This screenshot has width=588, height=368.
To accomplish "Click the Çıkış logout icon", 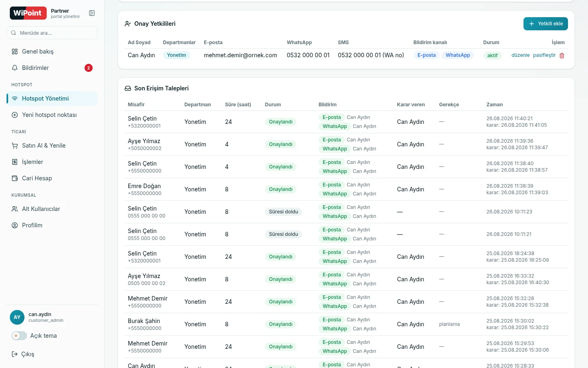I will [15, 354].
